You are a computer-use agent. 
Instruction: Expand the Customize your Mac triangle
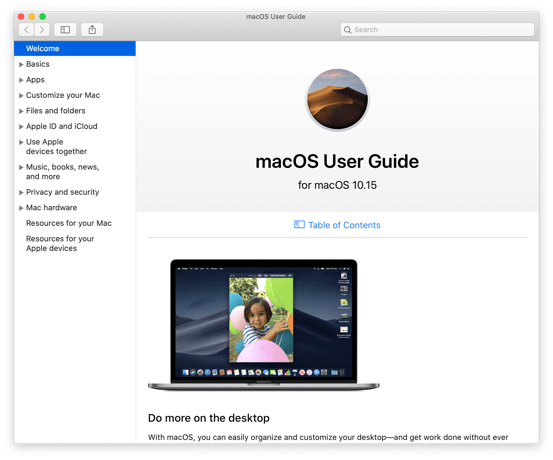[x=21, y=95]
